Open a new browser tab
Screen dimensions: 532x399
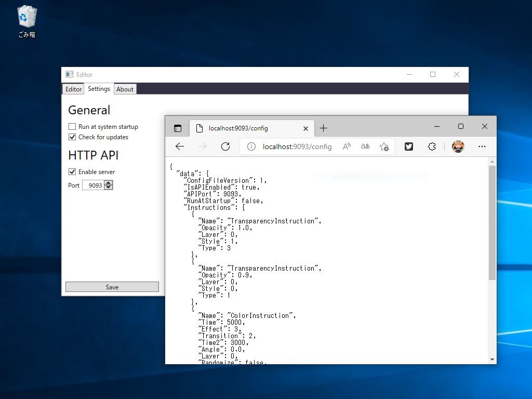[x=324, y=128]
